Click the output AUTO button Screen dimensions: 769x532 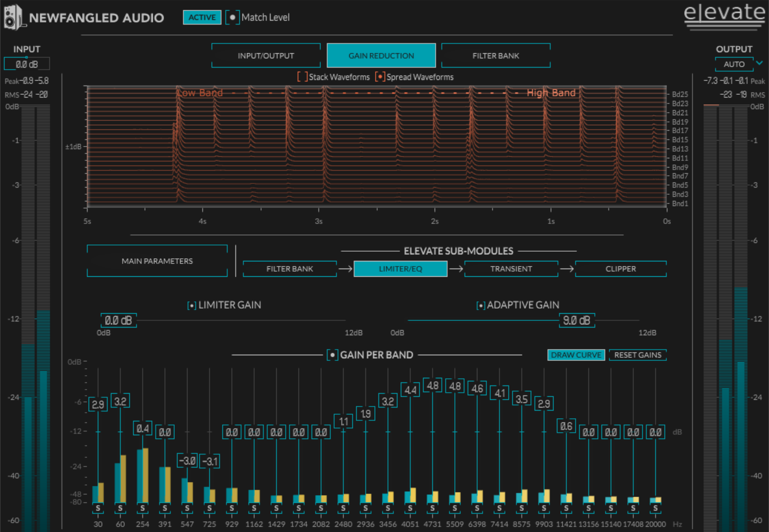(x=734, y=64)
